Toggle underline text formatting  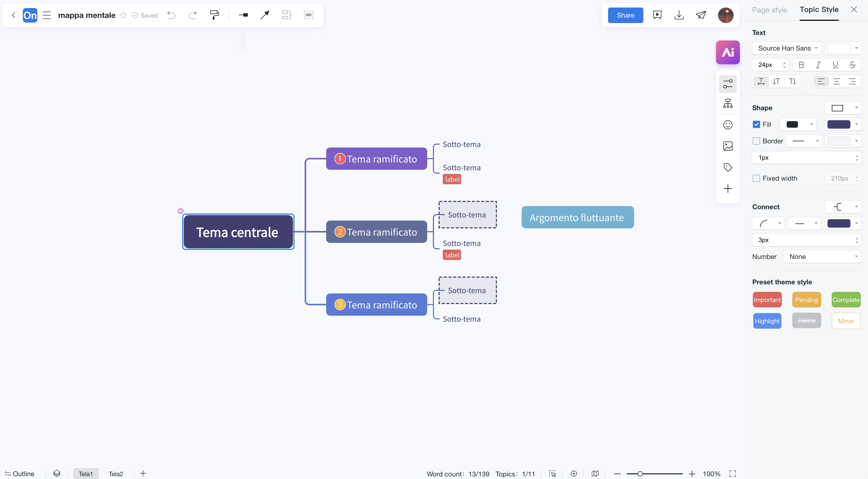[x=835, y=65]
